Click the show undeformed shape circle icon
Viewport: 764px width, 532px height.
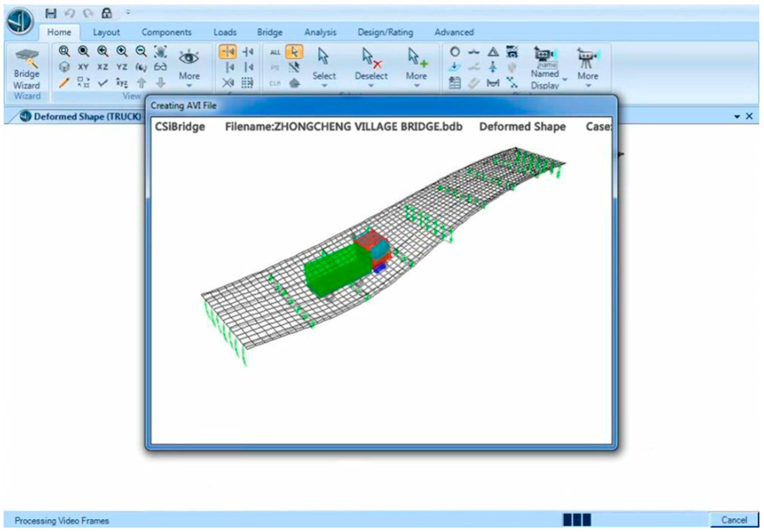coord(455,52)
